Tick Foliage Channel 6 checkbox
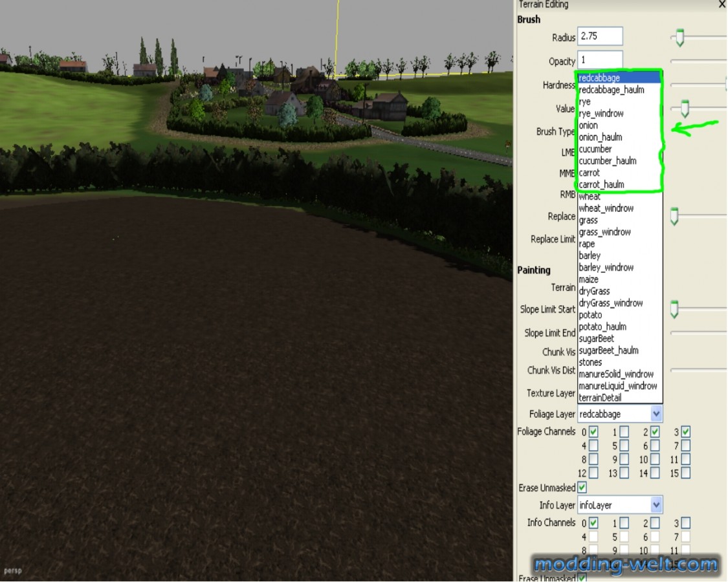 [x=655, y=446]
